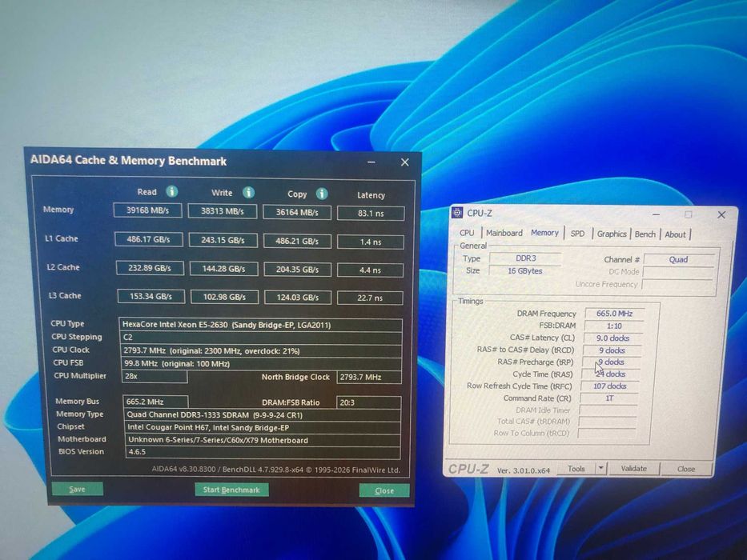Click the Close button at CPU-Z bottom
Viewport: 747px width, 560px height.
[686, 469]
